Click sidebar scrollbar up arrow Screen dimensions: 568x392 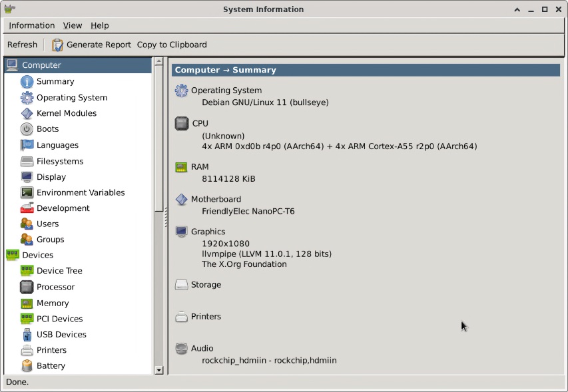pyautogui.click(x=158, y=61)
